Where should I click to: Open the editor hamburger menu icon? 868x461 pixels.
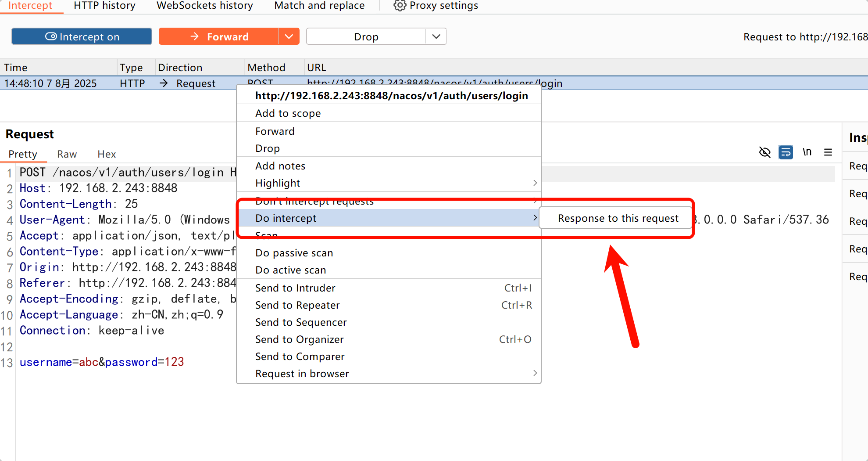(828, 152)
